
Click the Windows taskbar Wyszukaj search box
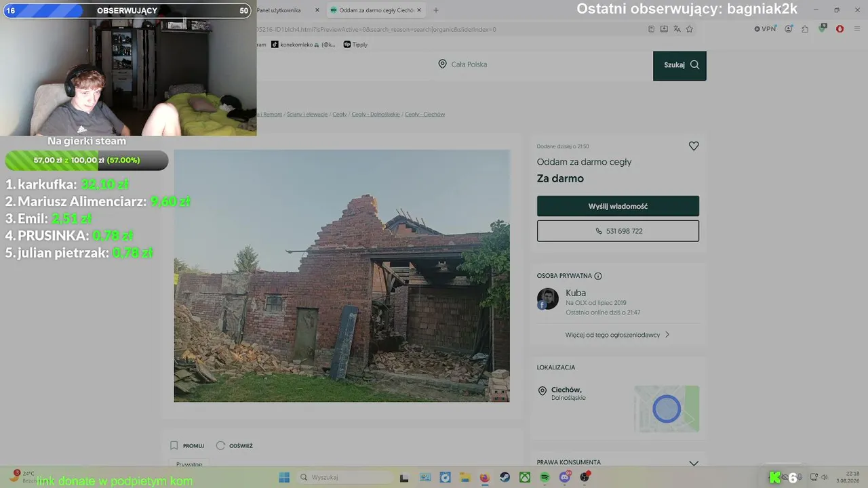347,477
